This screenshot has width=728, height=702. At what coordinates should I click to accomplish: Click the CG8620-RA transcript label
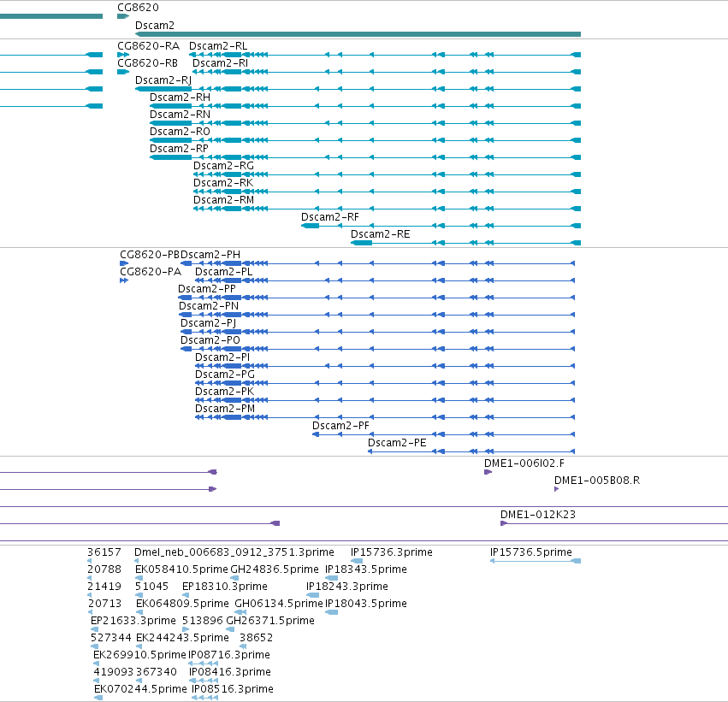(148, 46)
